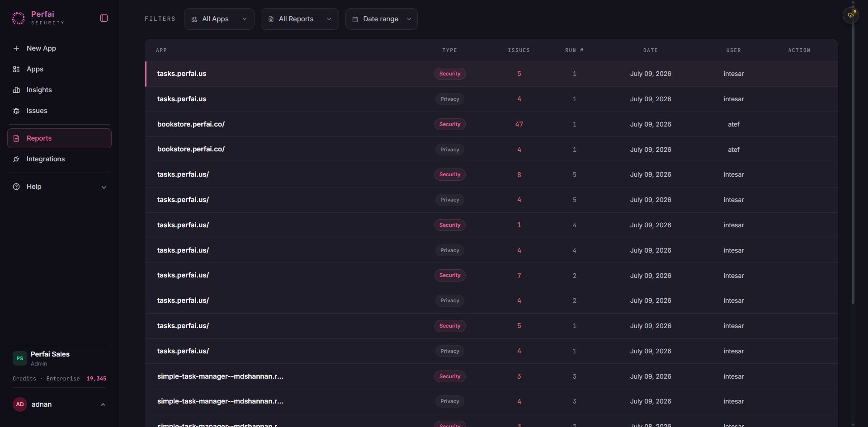Select the Reports sidebar item

(x=59, y=138)
